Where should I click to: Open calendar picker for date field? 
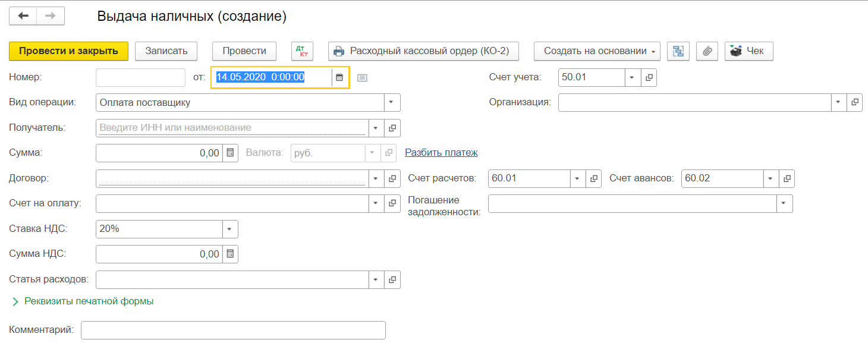339,77
